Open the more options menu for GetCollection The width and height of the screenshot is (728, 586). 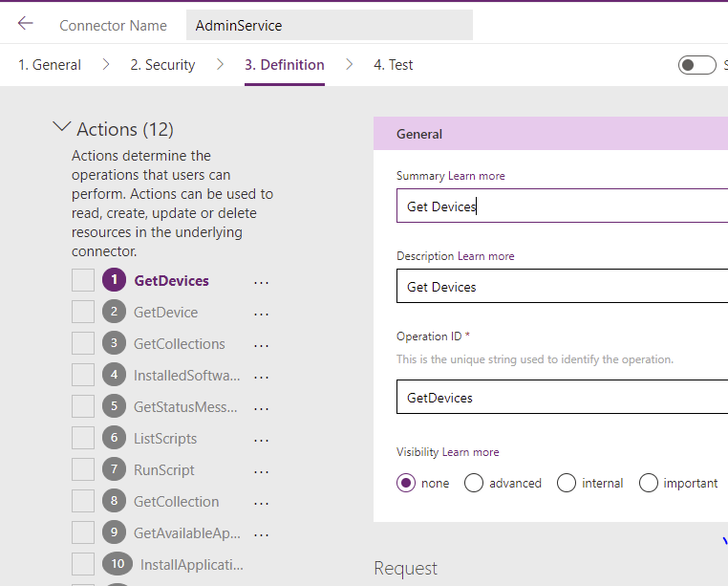[x=262, y=503]
